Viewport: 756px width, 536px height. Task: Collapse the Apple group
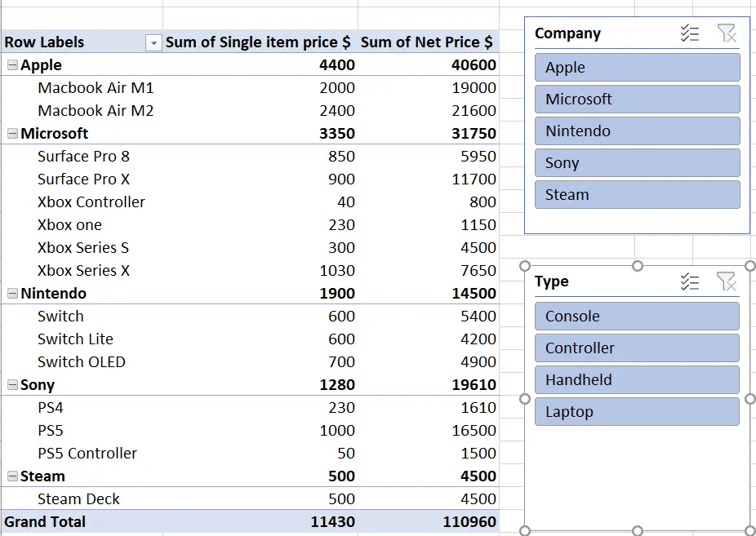tap(12, 65)
